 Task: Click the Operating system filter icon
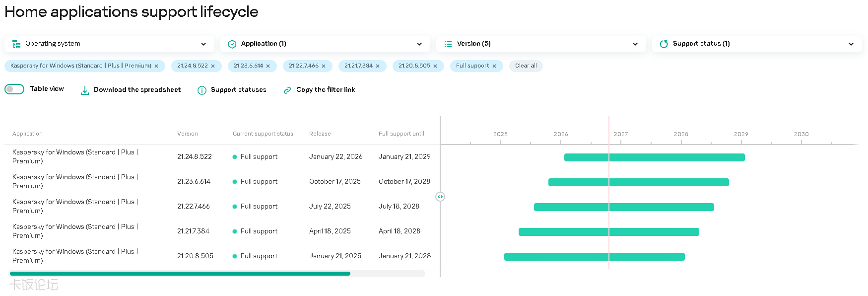pyautogui.click(x=16, y=44)
